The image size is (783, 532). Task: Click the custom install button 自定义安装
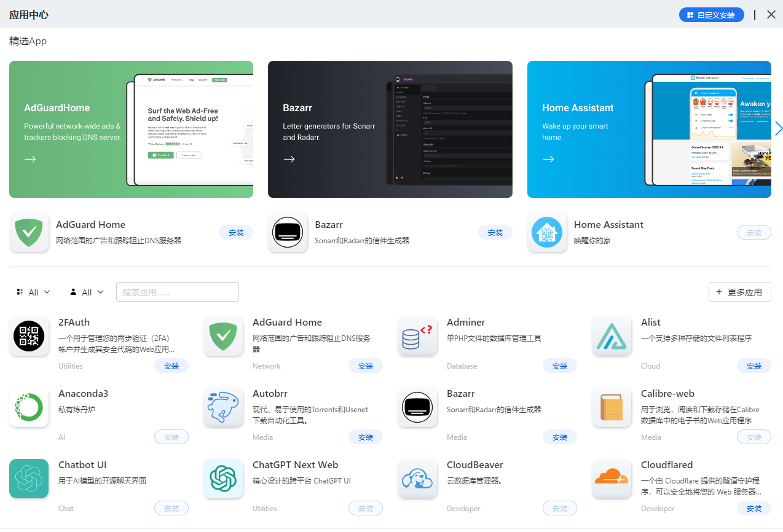pyautogui.click(x=712, y=15)
